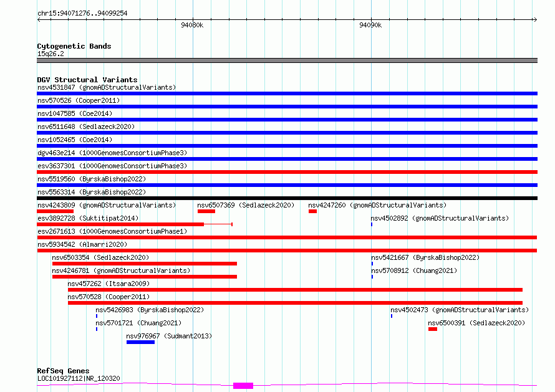Select nsv5708912 (Chuang2021) label
This screenshot has width=555, height=392.
click(x=414, y=270)
